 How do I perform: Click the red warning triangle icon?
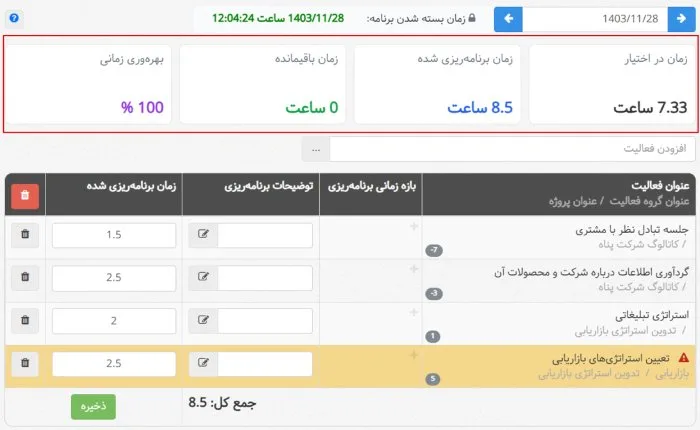pyautogui.click(x=683, y=358)
